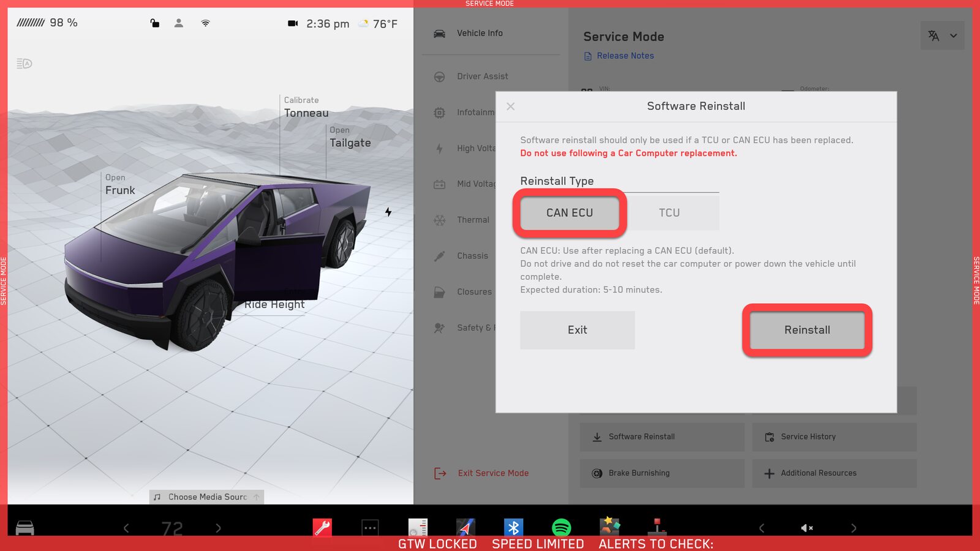Open Wi-Fi settings from status bar
Screen dimensions: 980x551
click(206, 23)
